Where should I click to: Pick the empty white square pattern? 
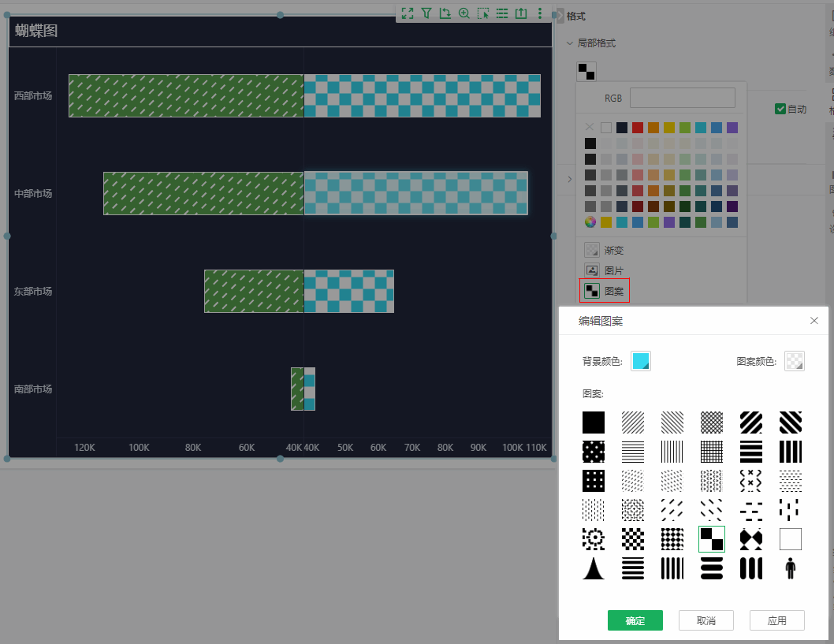[x=791, y=539]
